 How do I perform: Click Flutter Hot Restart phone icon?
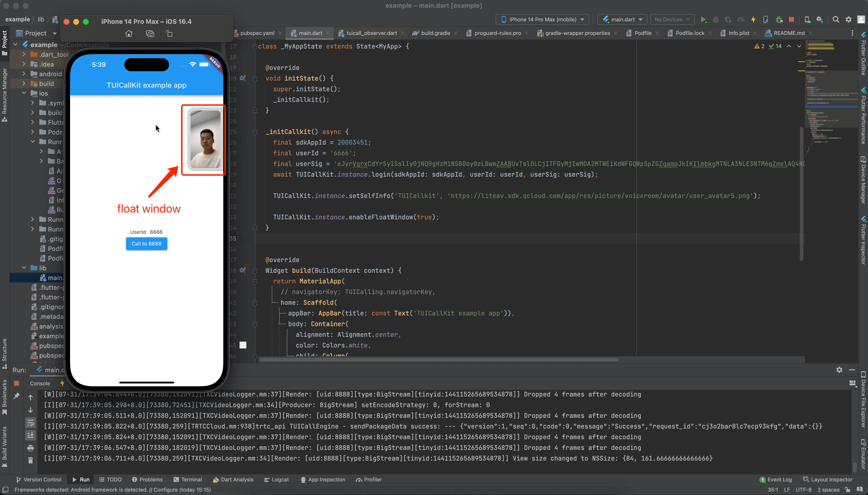pyautogui.click(x=766, y=20)
